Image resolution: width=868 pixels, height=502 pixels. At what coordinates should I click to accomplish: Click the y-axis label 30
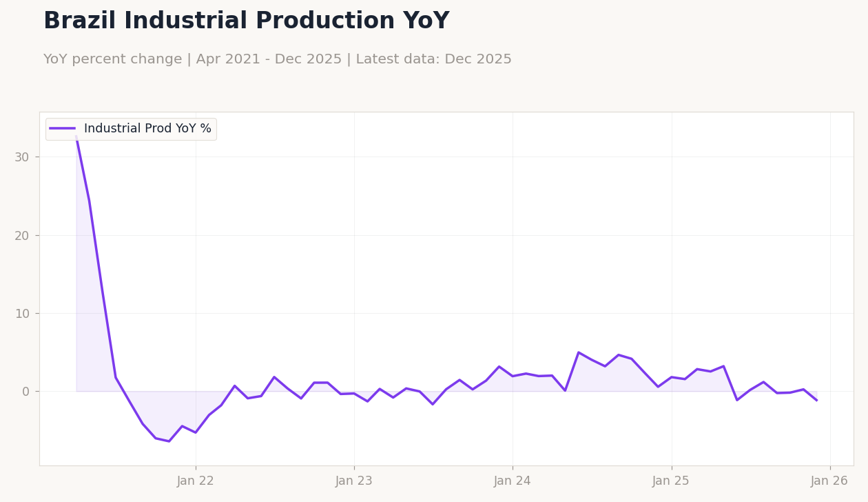[x=22, y=157]
